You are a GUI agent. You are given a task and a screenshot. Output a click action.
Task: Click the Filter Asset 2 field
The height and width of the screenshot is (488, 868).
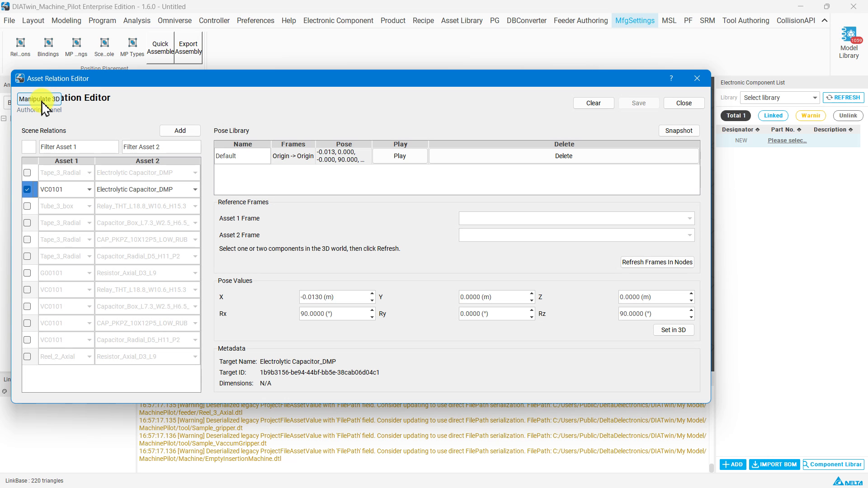pyautogui.click(x=161, y=147)
